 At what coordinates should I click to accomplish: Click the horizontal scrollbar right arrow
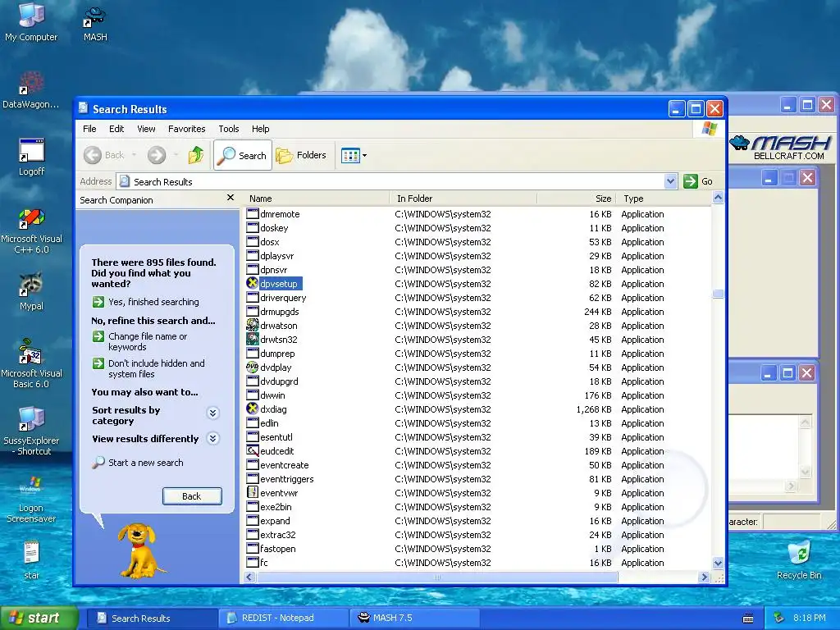[705, 577]
